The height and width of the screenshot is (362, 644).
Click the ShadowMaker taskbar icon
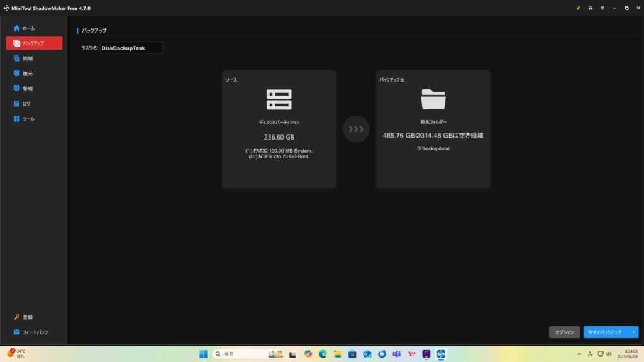click(x=441, y=354)
